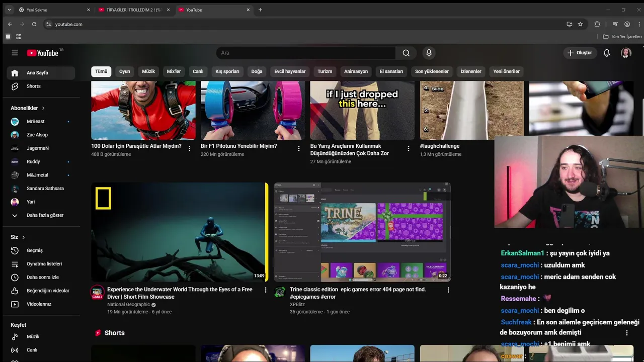Open the National Geographic channel avatar

[97, 292]
